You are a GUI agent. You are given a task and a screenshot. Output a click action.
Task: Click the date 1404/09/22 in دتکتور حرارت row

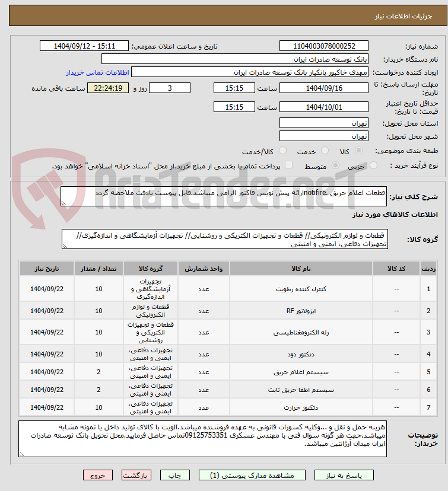click(x=47, y=407)
